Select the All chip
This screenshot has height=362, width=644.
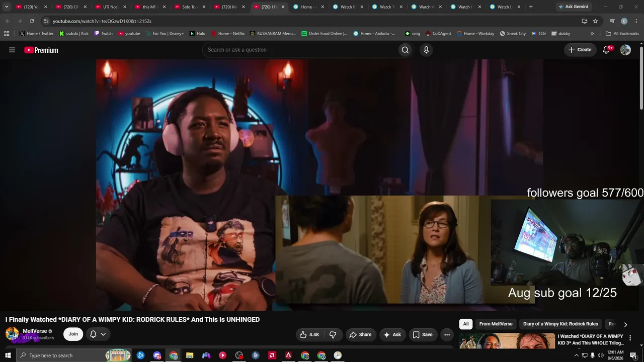(466, 324)
